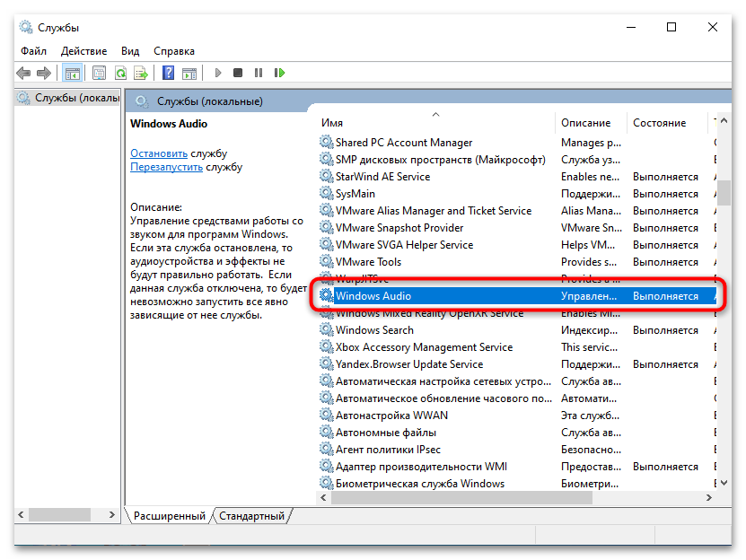This screenshot has height=560, width=746.
Task: Sort by the Состояние column header
Action: click(666, 123)
